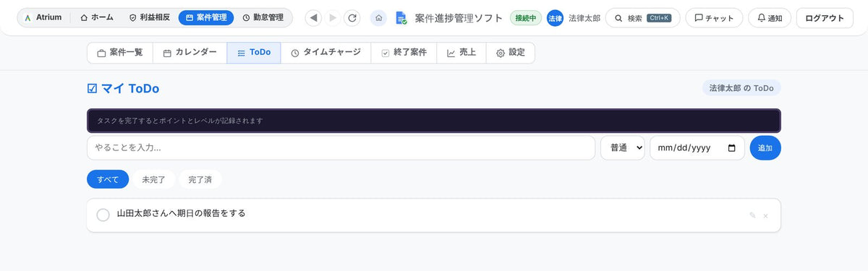Image resolution: width=868 pixels, height=271 pixels.
Task: Click the task text 山田太郎さんへ期日の報告をする
Action: (x=182, y=213)
